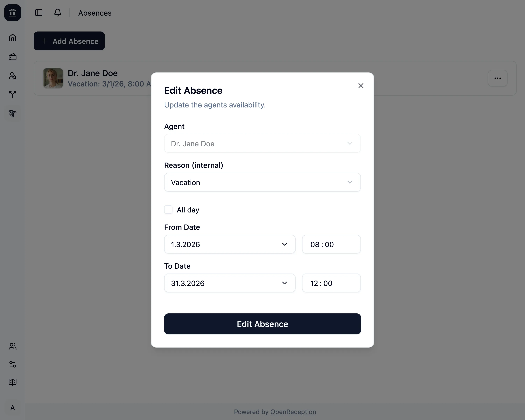Open the palm tree absences icon

[x=12, y=113]
